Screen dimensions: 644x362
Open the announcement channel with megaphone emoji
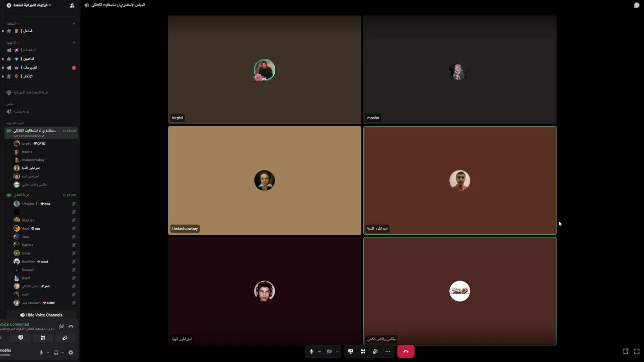pyautogui.click(x=40, y=50)
